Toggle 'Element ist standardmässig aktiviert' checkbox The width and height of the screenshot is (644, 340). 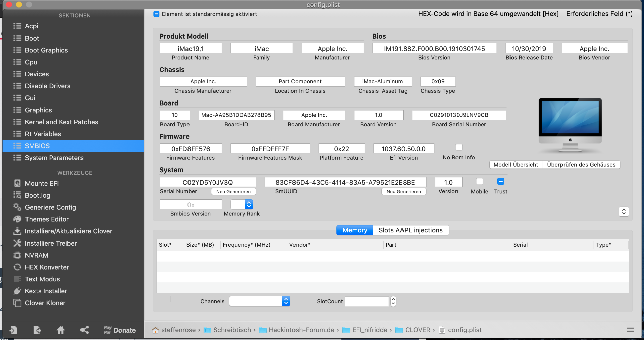[x=156, y=14]
